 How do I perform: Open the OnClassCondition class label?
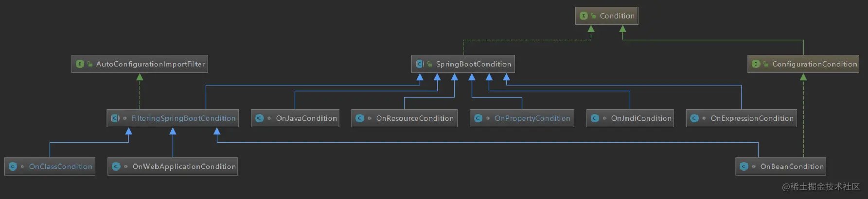61,166
